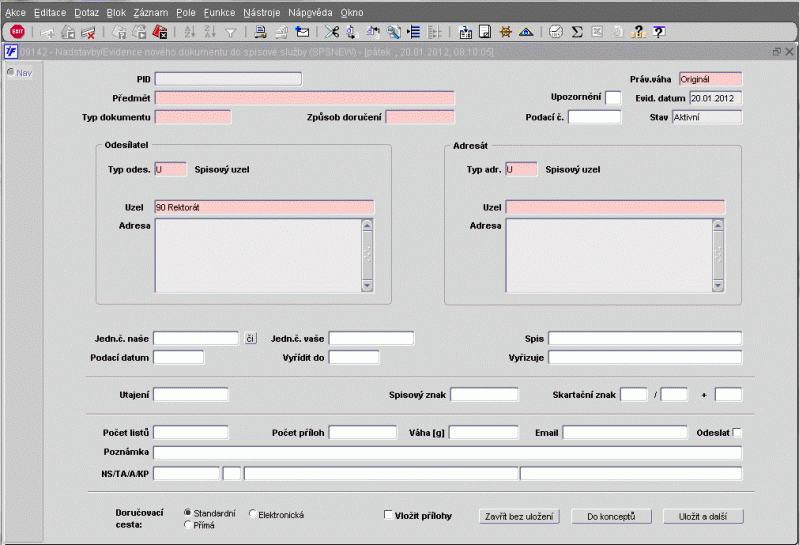Viewport: 800px width, 545px height.
Task: Click the cancel query red book icon
Action: click(x=160, y=32)
